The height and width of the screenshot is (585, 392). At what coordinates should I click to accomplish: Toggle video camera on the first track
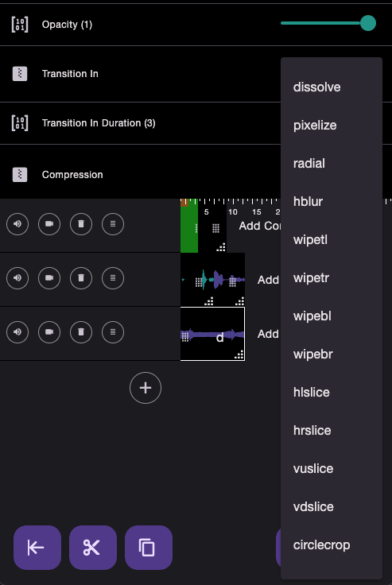tap(49, 224)
